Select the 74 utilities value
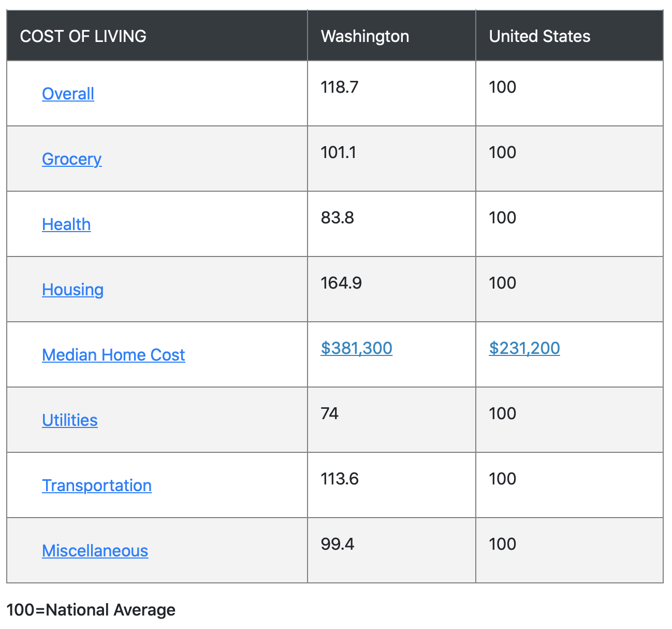 (x=329, y=413)
